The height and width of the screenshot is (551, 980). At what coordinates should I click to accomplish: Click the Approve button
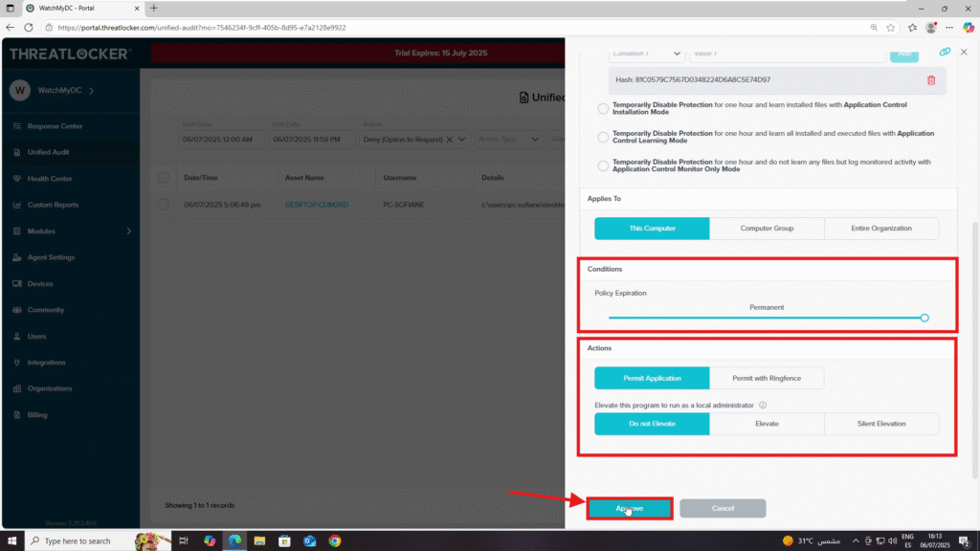point(630,509)
